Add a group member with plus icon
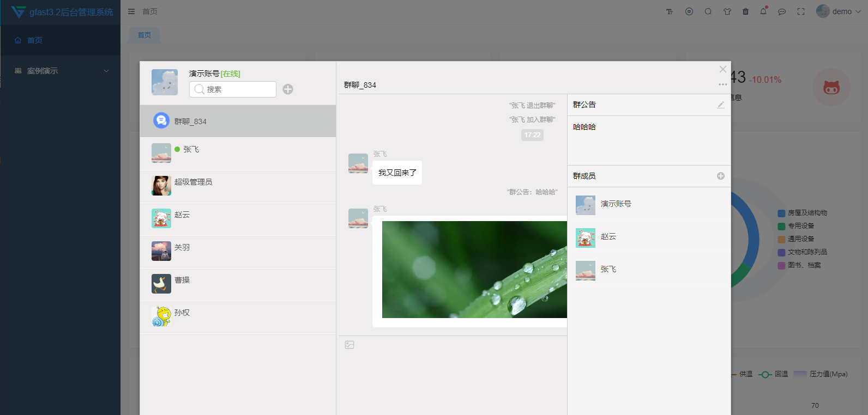Screen dimensions: 868x415 (721, 176)
